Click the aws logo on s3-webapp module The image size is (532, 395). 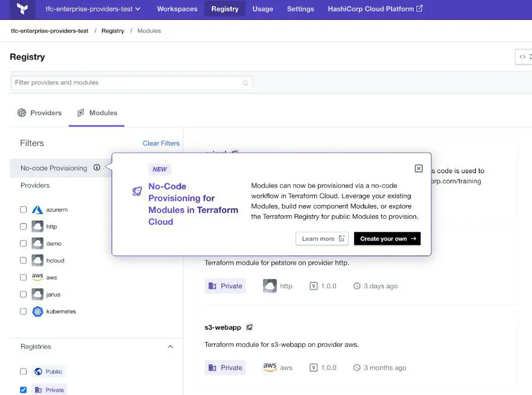pyautogui.click(x=270, y=367)
